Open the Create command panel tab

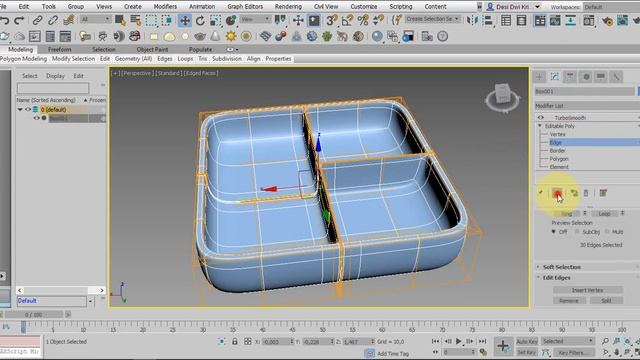pyautogui.click(x=540, y=76)
